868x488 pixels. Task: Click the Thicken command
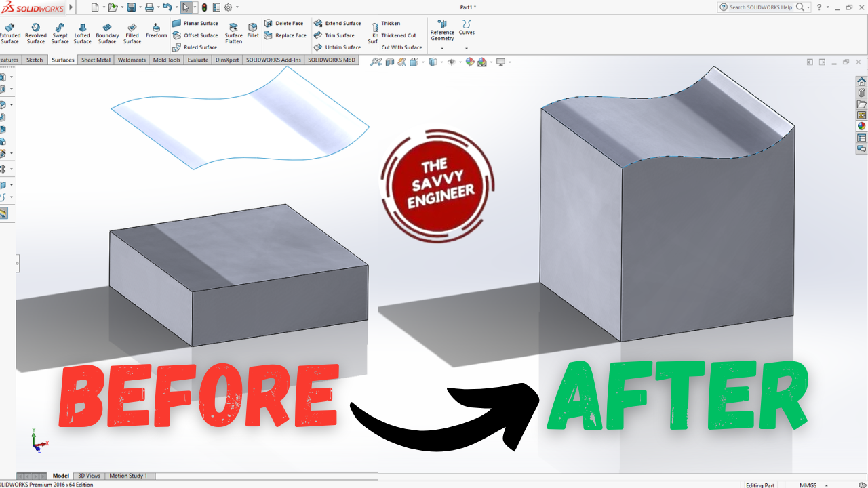tap(391, 23)
